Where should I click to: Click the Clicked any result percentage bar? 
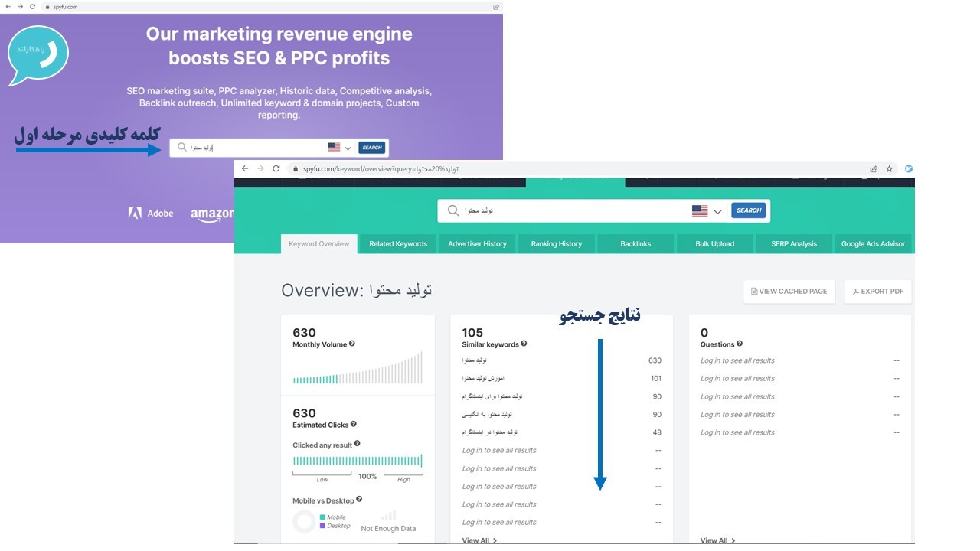(x=358, y=461)
